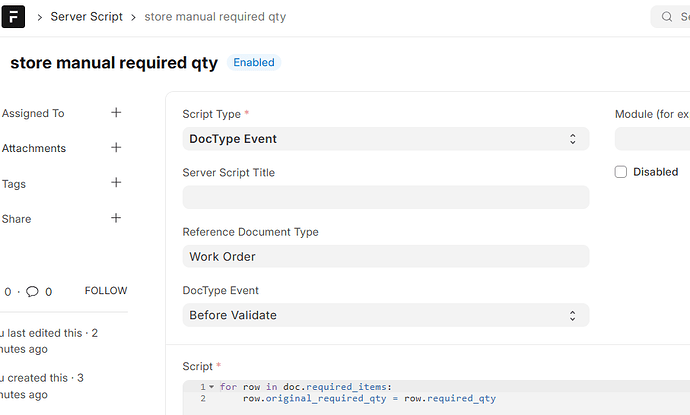
Task: Click the plus icon beside Attachments
Action: (x=116, y=148)
